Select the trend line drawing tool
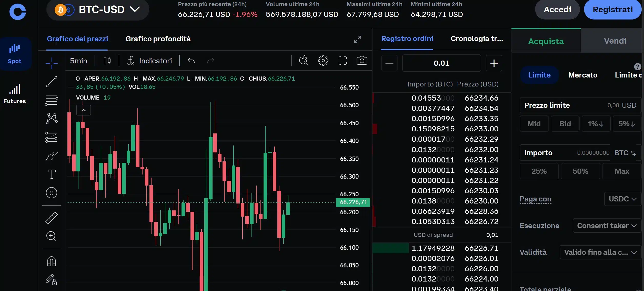 pyautogui.click(x=52, y=81)
